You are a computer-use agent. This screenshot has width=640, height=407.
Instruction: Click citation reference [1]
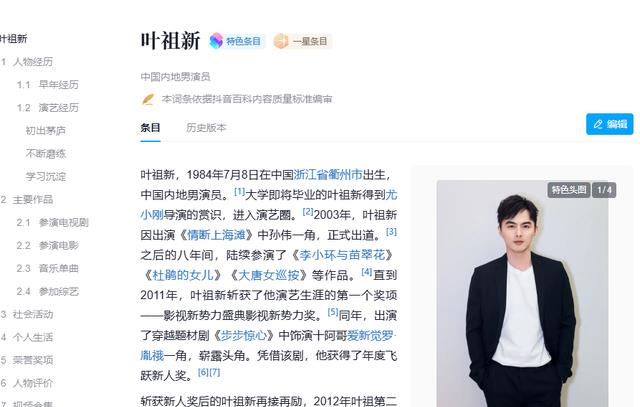click(x=239, y=191)
